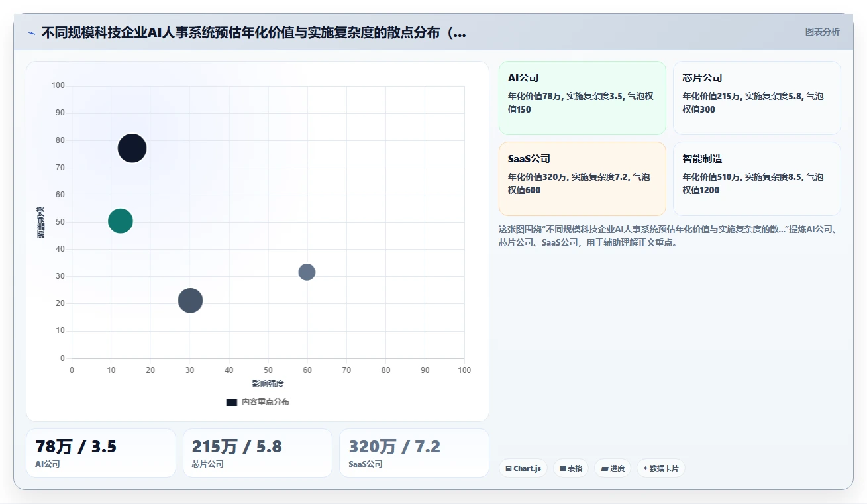Click the 进度 tag

point(613,468)
